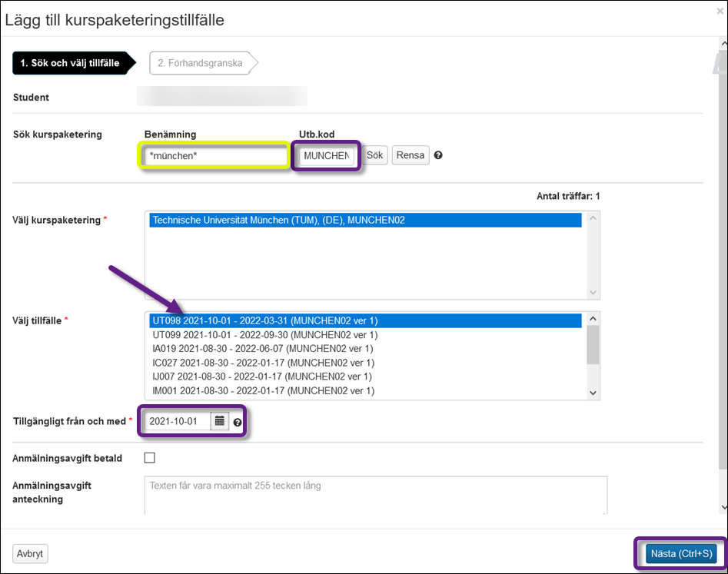The width and height of the screenshot is (728, 574).
Task: Clear search with Rensa button
Action: coord(410,155)
